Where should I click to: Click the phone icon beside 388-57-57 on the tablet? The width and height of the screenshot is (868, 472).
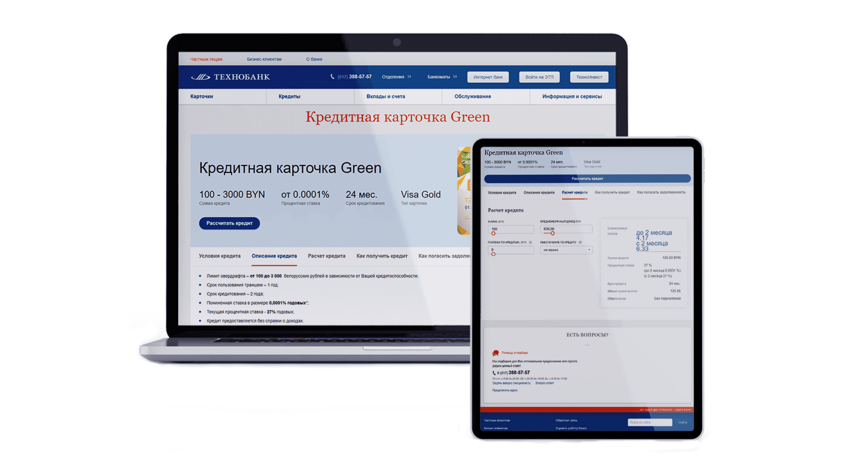(x=494, y=373)
